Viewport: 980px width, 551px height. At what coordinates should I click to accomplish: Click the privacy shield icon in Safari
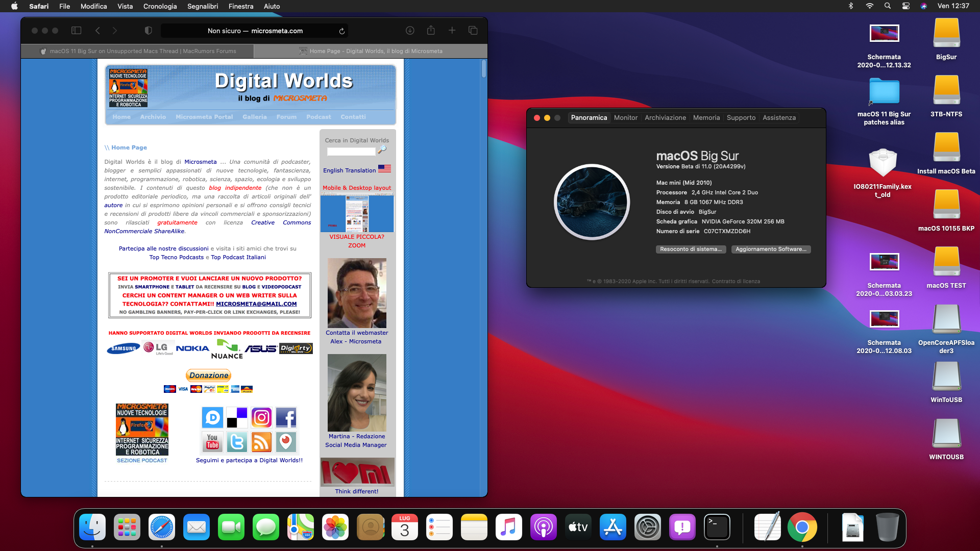click(x=148, y=31)
